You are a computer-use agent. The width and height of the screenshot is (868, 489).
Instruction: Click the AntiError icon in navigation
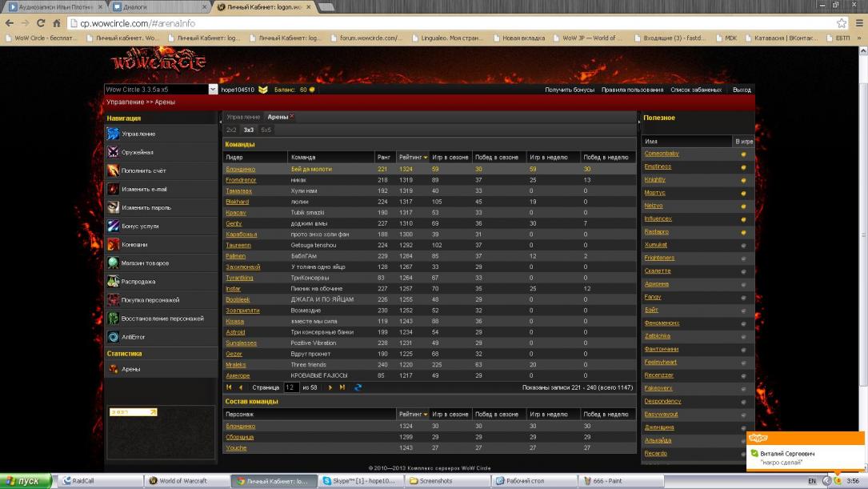[x=114, y=337]
